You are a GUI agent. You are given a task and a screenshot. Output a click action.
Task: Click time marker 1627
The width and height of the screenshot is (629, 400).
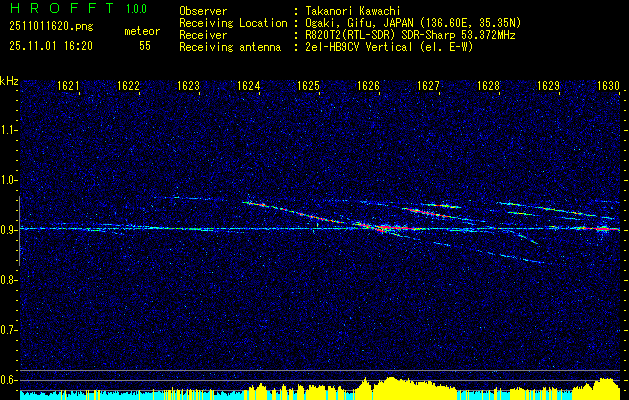click(428, 86)
